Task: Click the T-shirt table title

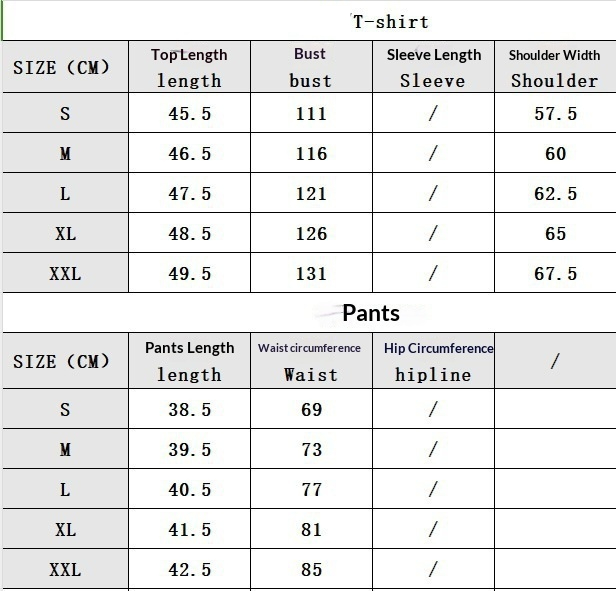Action: pyautogui.click(x=390, y=22)
